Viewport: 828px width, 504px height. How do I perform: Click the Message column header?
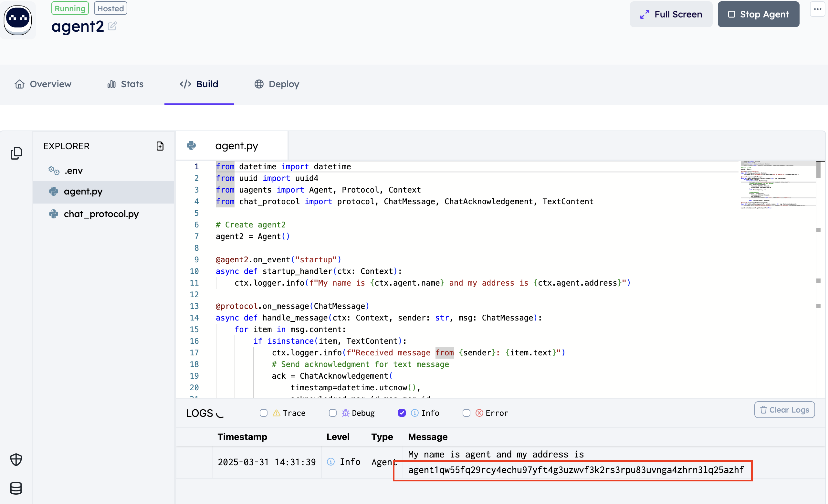428,437
